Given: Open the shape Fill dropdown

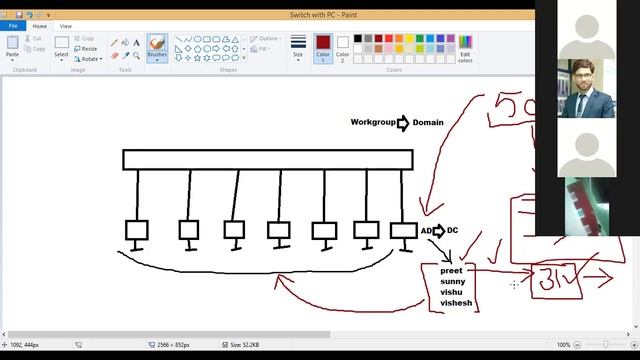Looking at the screenshot, I should (x=260, y=49).
